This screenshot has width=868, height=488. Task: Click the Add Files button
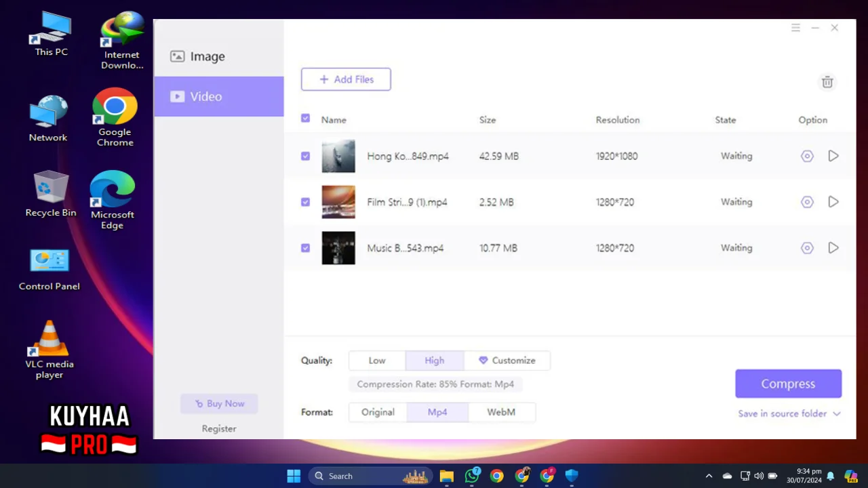(346, 79)
